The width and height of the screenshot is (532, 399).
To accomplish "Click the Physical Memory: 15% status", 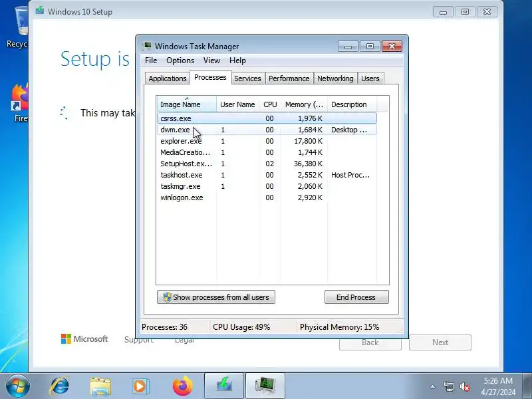I will point(340,327).
